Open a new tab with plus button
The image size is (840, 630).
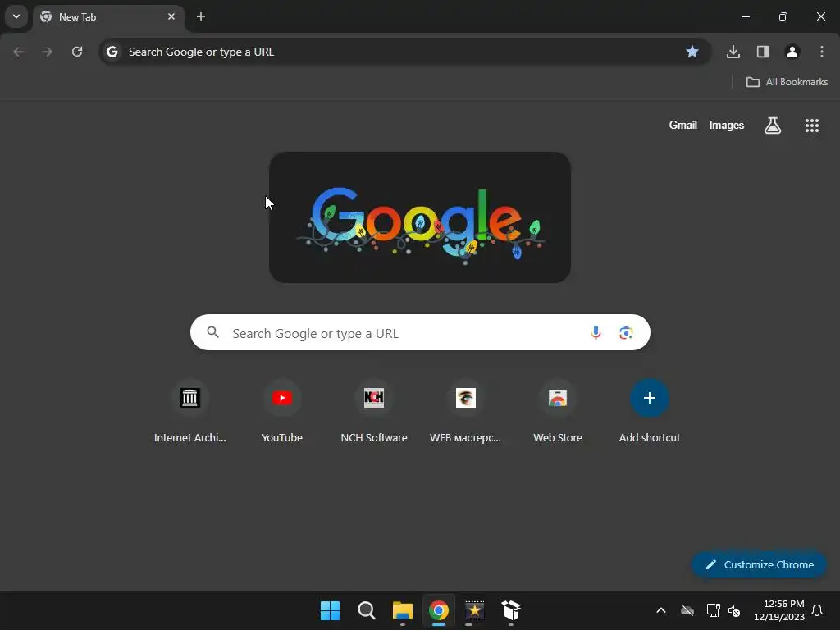tap(201, 16)
